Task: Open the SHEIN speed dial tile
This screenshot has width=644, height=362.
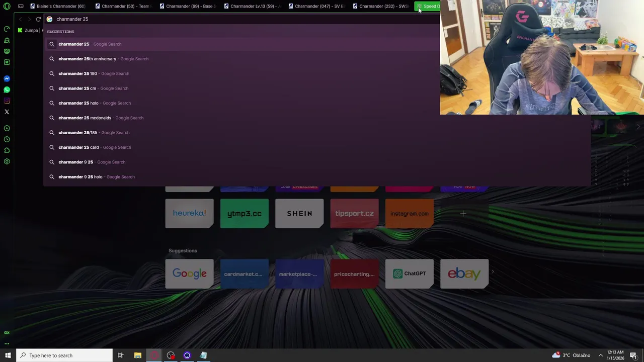Action: [x=299, y=213]
